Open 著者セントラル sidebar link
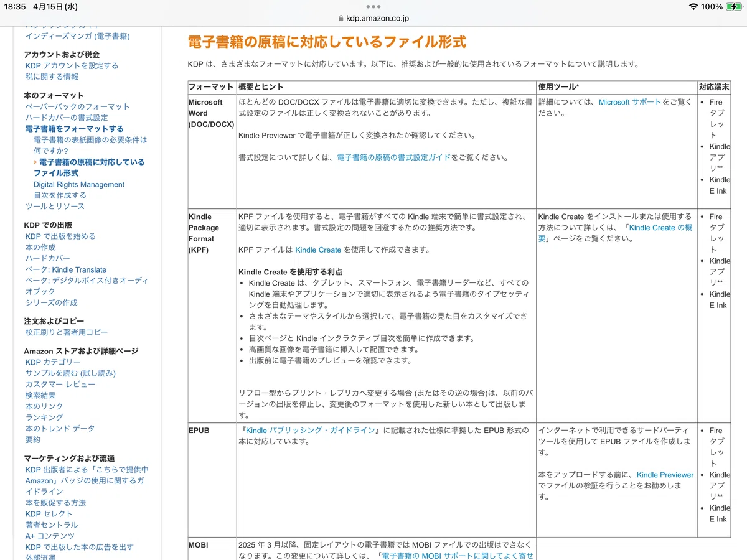The image size is (747, 560). (x=52, y=525)
